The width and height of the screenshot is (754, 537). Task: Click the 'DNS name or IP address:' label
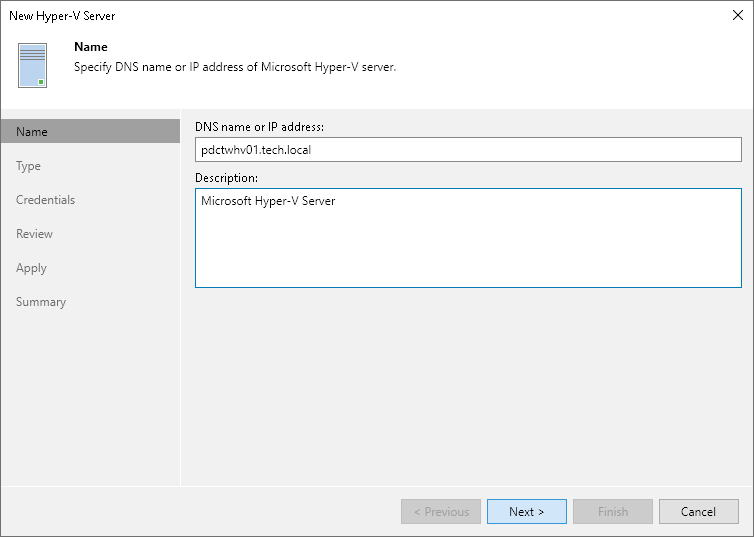pyautogui.click(x=259, y=127)
